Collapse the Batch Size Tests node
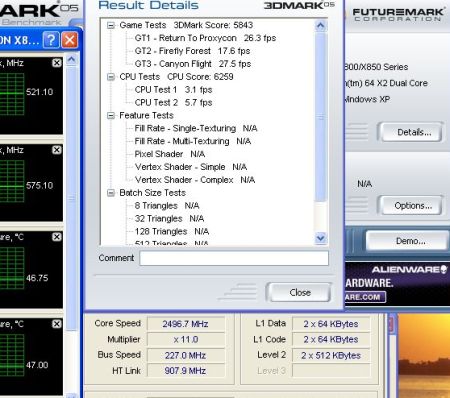This screenshot has width=450, height=398. coord(111,193)
